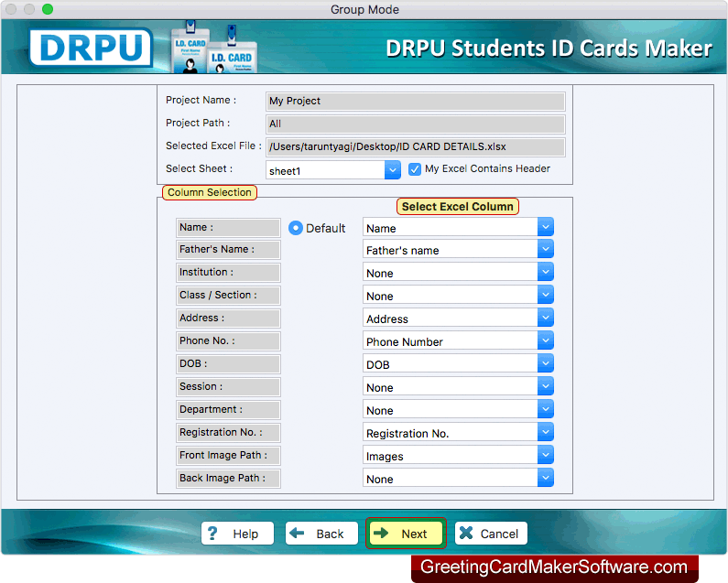Click the Back Image Path : label box
The height and width of the screenshot is (583, 728).
tap(228, 478)
